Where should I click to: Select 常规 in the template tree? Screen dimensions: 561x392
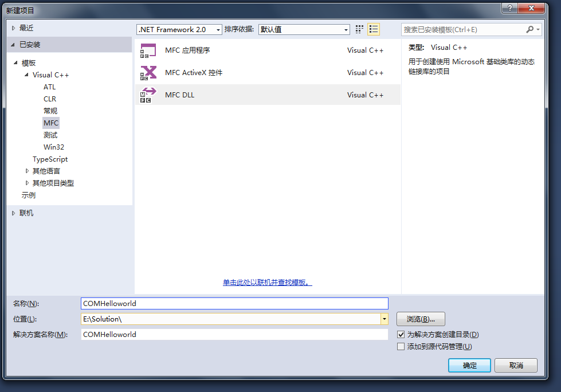pyautogui.click(x=50, y=111)
